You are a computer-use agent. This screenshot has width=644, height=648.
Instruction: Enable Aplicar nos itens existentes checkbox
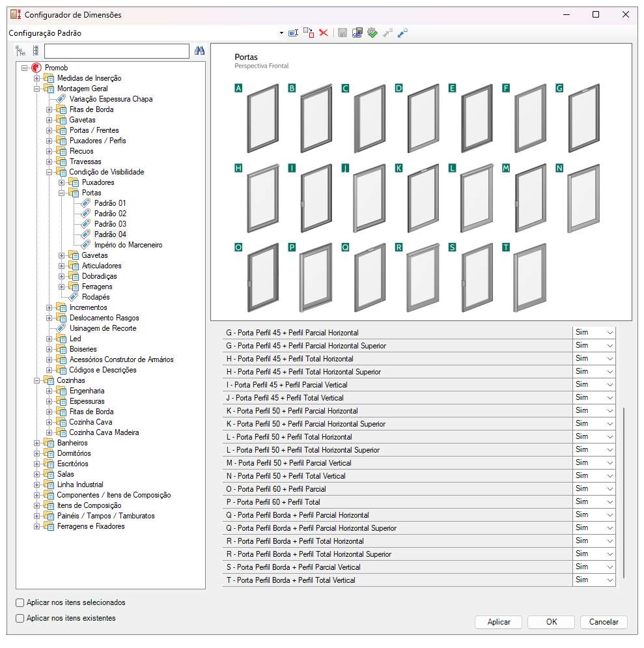[20, 619]
